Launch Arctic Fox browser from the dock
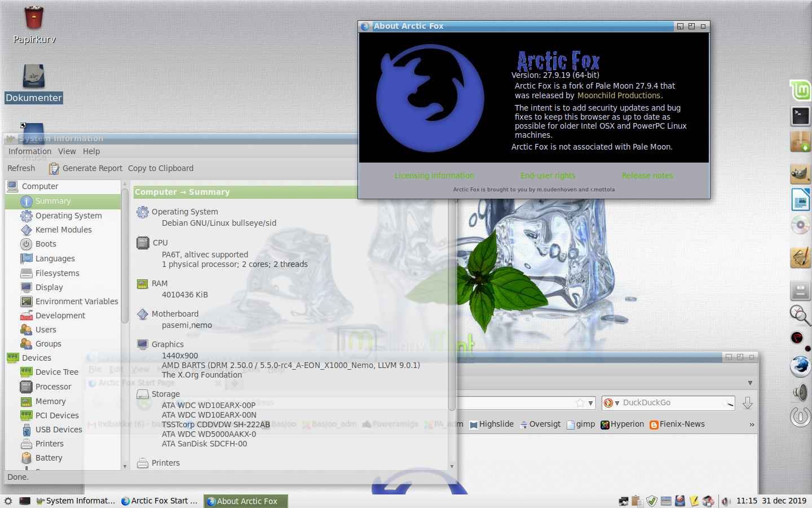The height and width of the screenshot is (508, 812). tap(800, 366)
